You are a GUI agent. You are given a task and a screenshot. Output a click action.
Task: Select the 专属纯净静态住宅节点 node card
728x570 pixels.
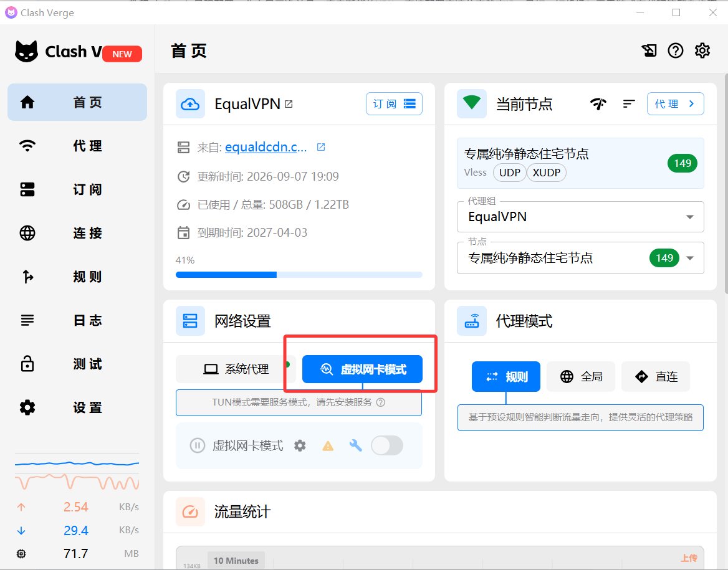(x=580, y=163)
